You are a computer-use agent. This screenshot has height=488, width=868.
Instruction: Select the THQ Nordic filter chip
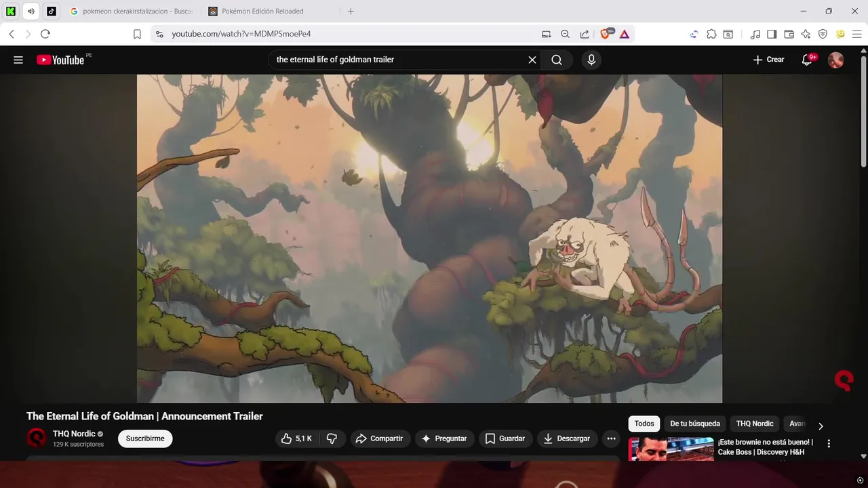pyautogui.click(x=755, y=424)
